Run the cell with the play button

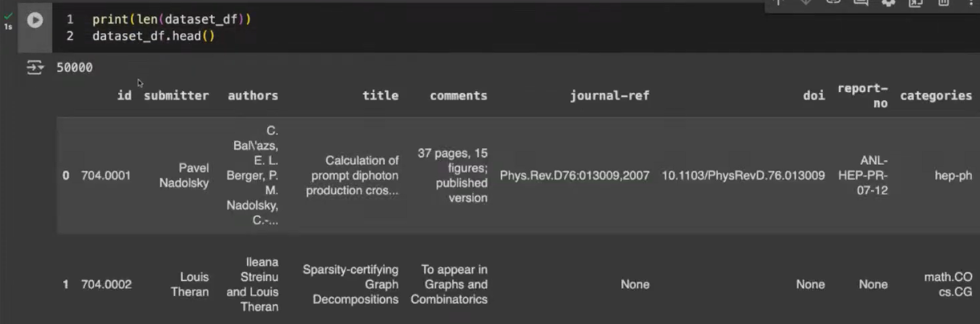pyautogui.click(x=35, y=21)
